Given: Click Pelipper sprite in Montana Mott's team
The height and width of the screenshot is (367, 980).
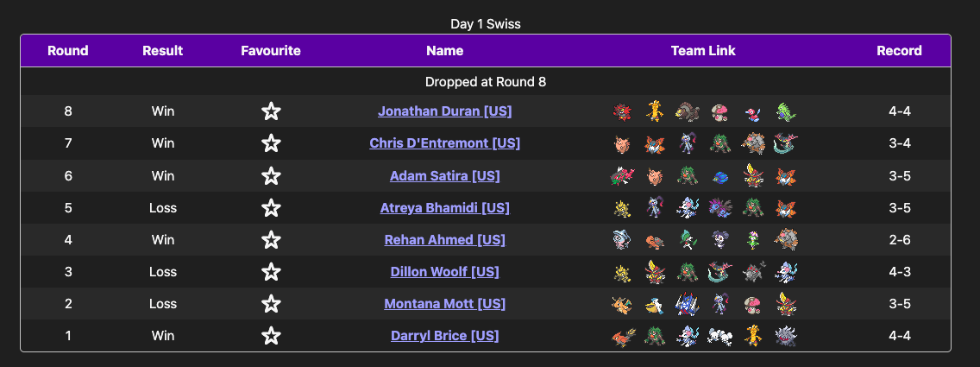Looking at the screenshot, I should (x=655, y=304).
